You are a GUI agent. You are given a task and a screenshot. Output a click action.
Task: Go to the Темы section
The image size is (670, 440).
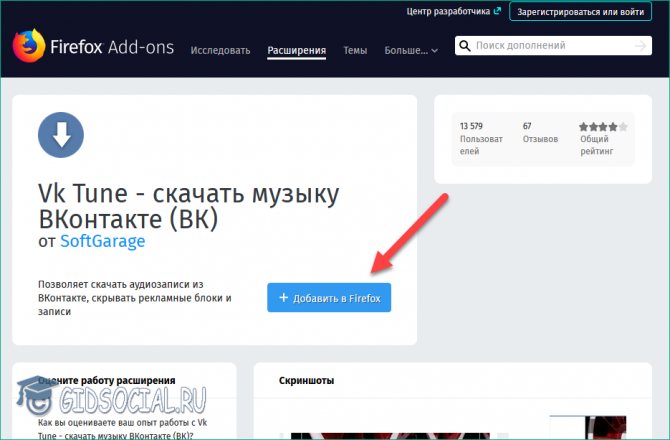click(x=355, y=50)
